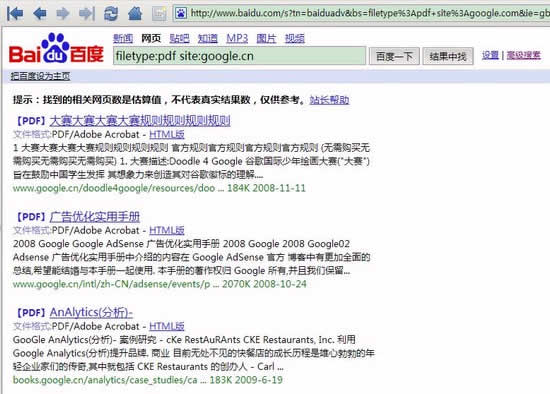Viewport: 550px width, 394px height.
Task: Click the note icon beside the home button
Action: pyautogui.click(x=159, y=14)
